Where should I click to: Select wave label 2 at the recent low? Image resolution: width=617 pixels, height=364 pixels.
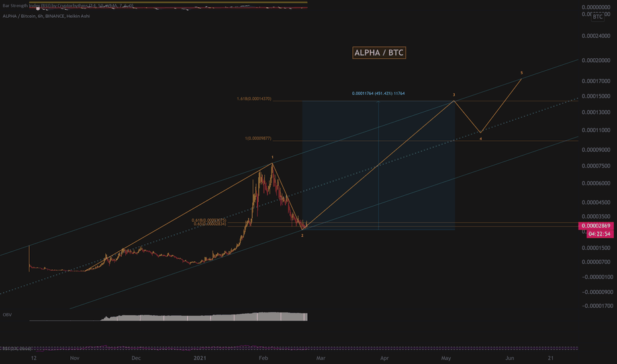tap(302, 236)
